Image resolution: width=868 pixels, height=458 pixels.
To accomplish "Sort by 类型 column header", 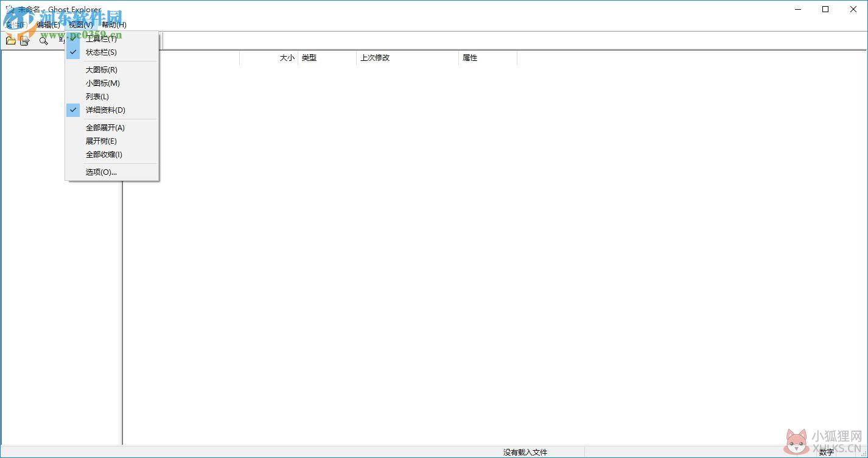I will 327,58.
